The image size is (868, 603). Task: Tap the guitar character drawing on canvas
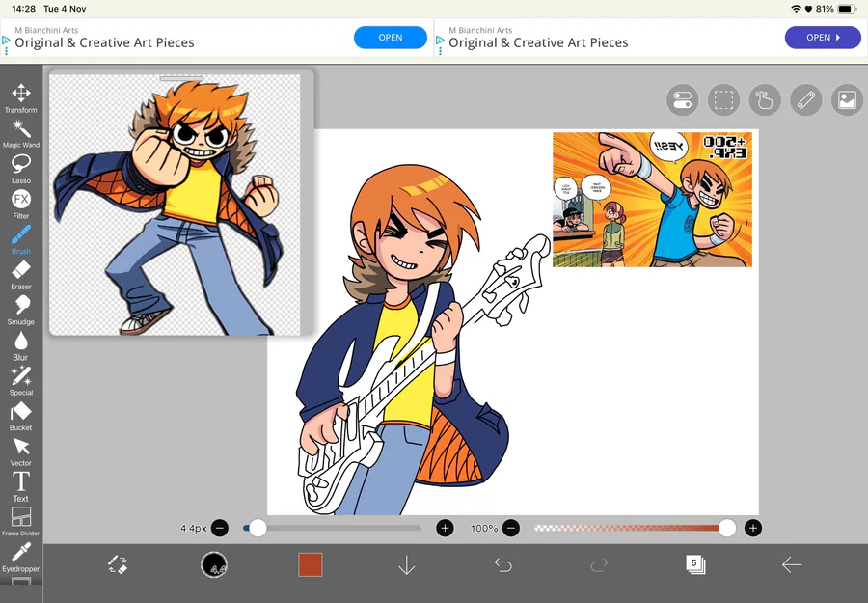pyautogui.click(x=421, y=341)
